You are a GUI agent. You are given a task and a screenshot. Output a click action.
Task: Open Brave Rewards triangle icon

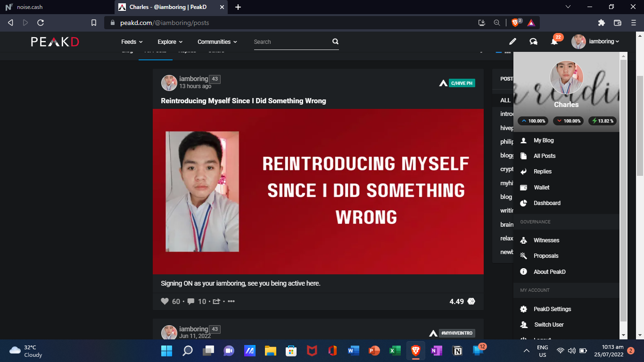(x=531, y=23)
